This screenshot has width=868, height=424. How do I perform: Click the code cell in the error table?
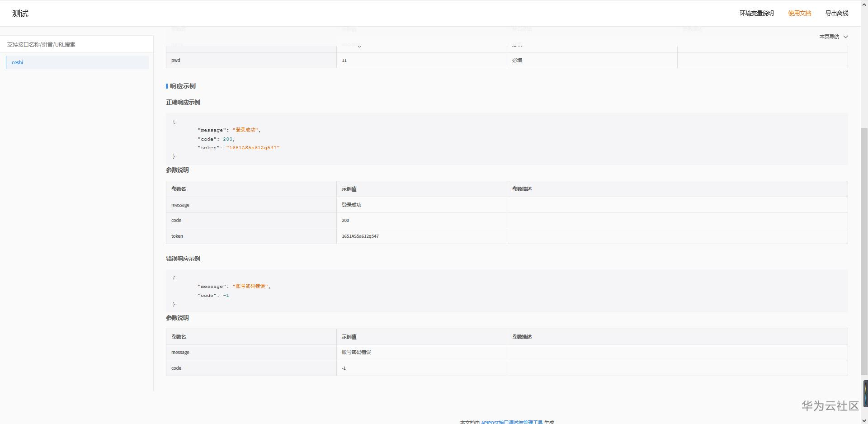point(251,368)
